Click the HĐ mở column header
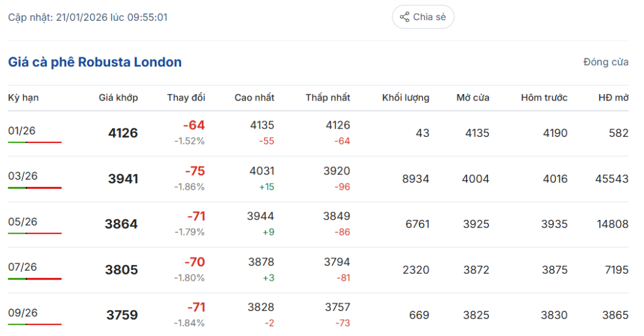 (x=613, y=97)
